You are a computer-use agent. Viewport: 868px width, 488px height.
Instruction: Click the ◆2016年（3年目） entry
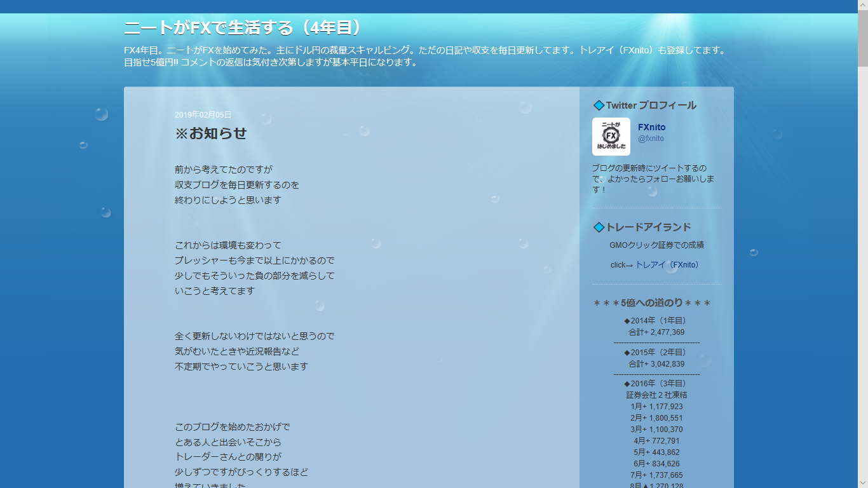tap(656, 384)
